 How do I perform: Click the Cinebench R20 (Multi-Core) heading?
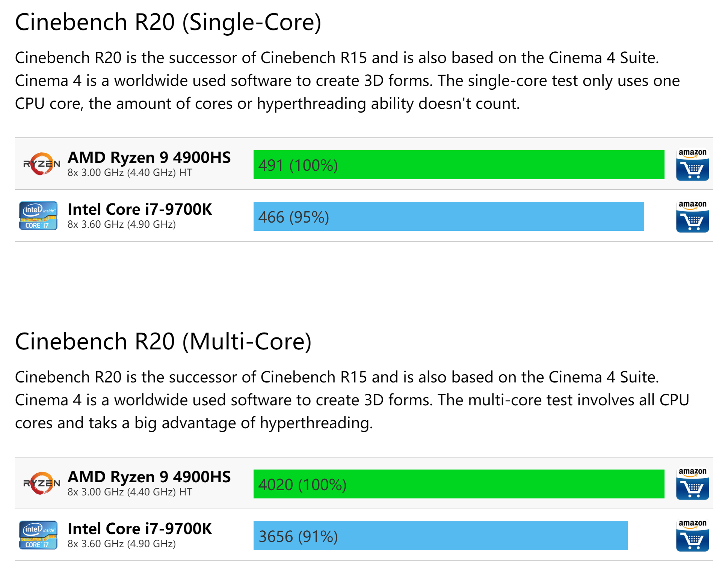point(163,342)
